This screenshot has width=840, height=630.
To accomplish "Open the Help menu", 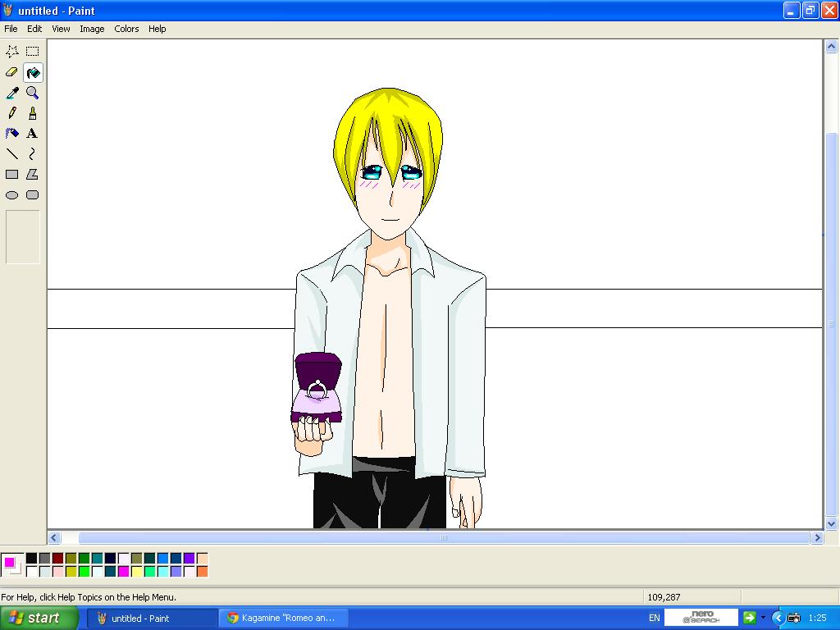I will tap(157, 29).
